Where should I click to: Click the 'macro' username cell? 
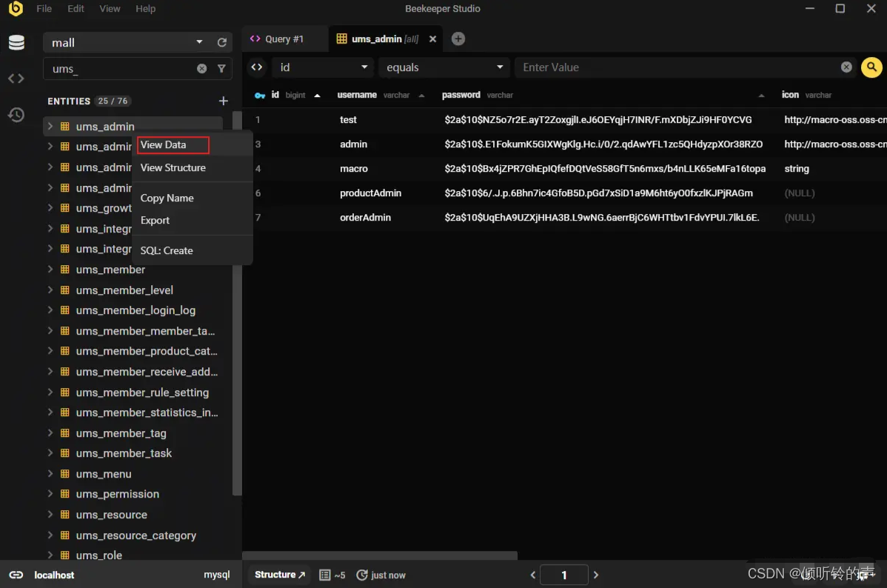click(x=354, y=169)
